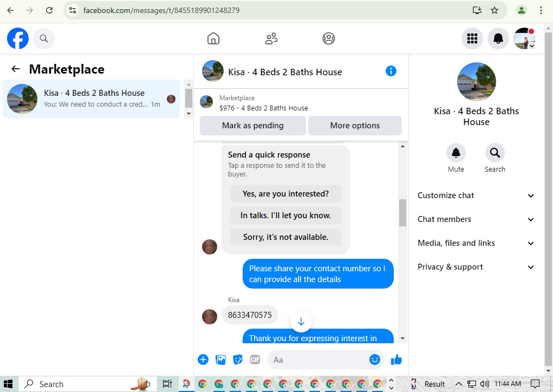Bookmark this page with star icon
This screenshot has height=392, width=553.
(495, 10)
